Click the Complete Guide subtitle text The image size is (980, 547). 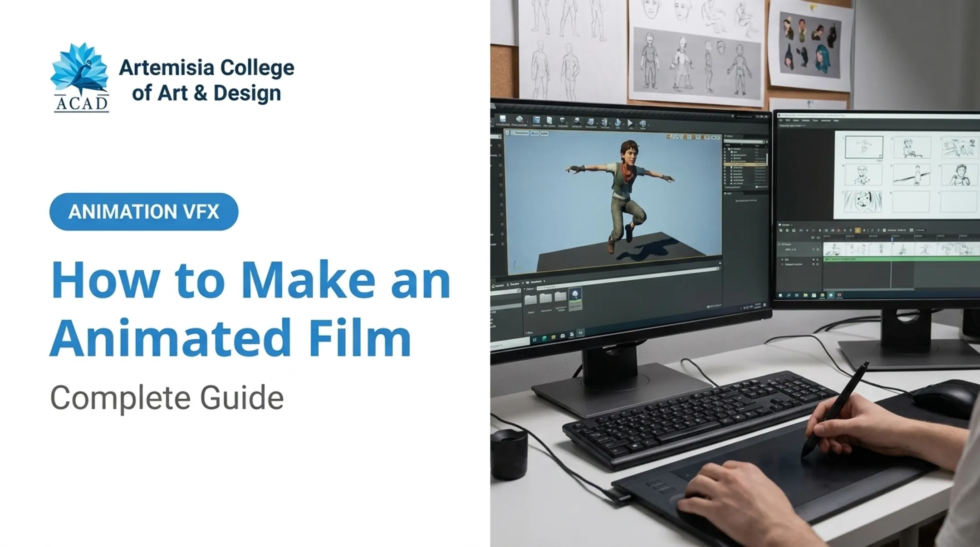tap(167, 398)
